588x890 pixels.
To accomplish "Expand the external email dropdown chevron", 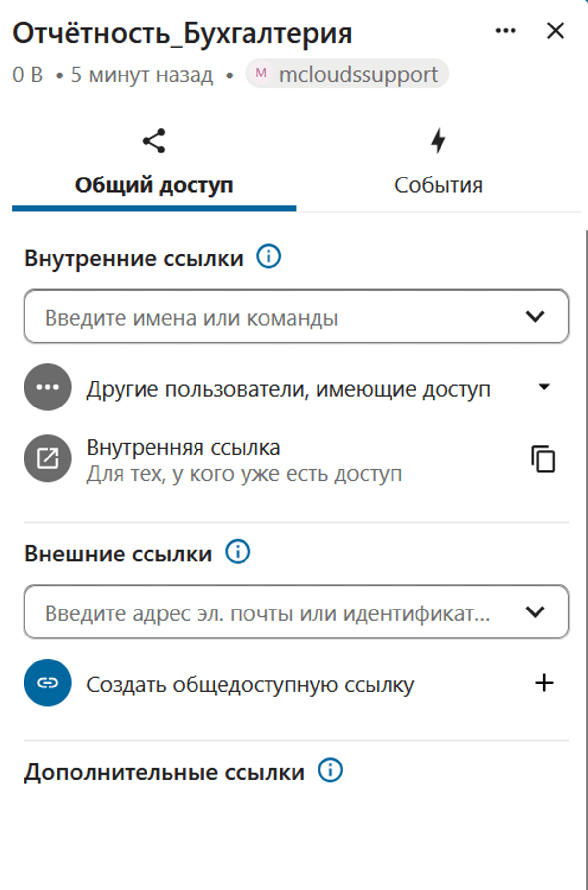I will pos(535,612).
